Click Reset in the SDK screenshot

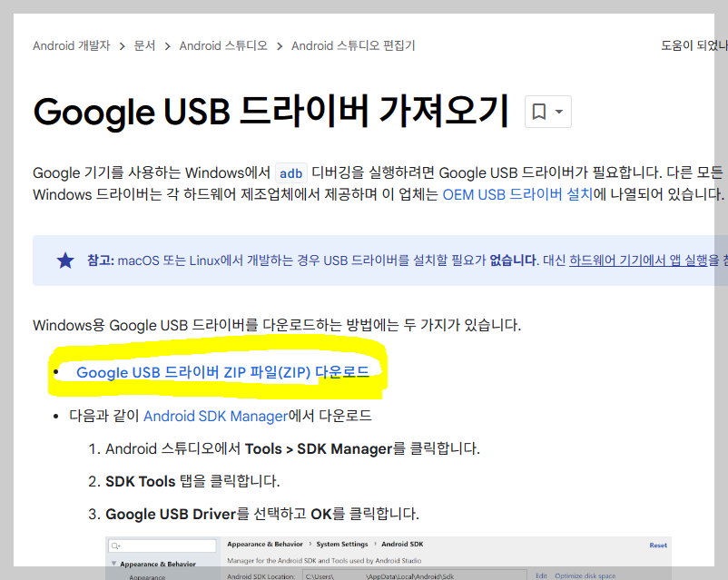point(658,546)
